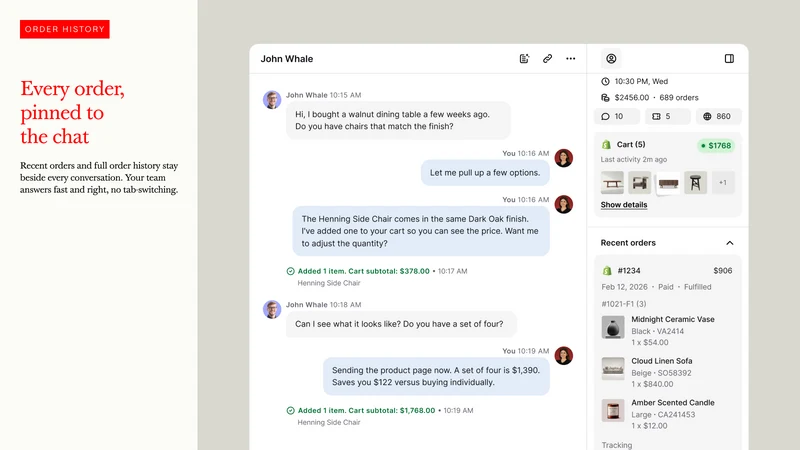Open the Show details link
The height and width of the screenshot is (450, 800).
pos(623,205)
